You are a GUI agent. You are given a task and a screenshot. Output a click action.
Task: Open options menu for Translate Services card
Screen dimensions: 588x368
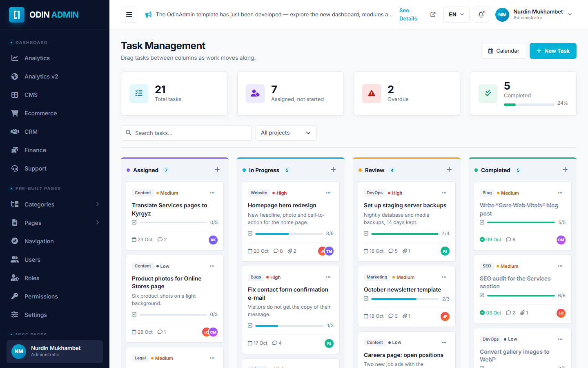[212, 193]
